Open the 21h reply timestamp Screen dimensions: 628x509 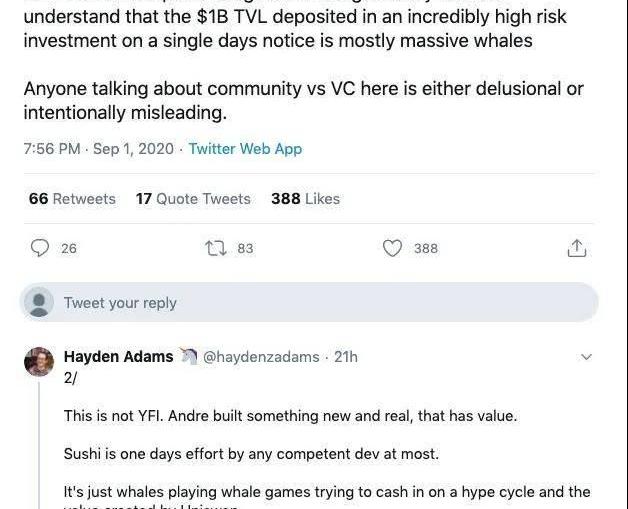click(x=346, y=357)
